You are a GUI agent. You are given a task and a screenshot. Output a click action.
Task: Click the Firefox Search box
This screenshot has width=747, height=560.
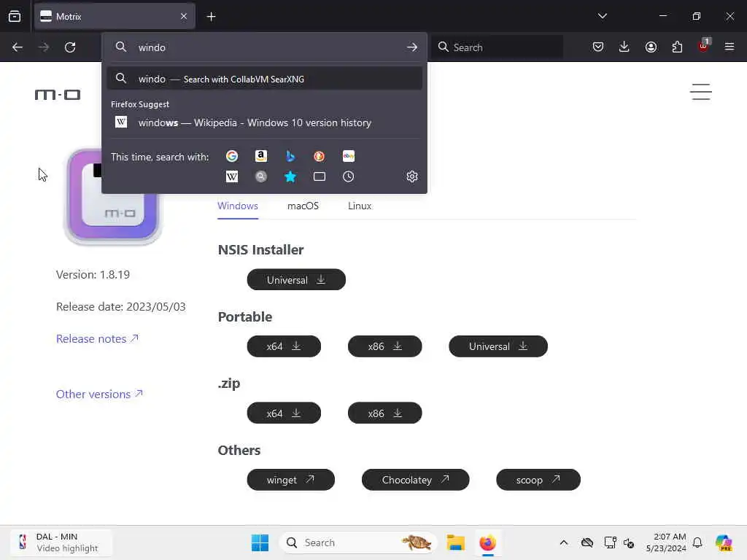(x=498, y=47)
